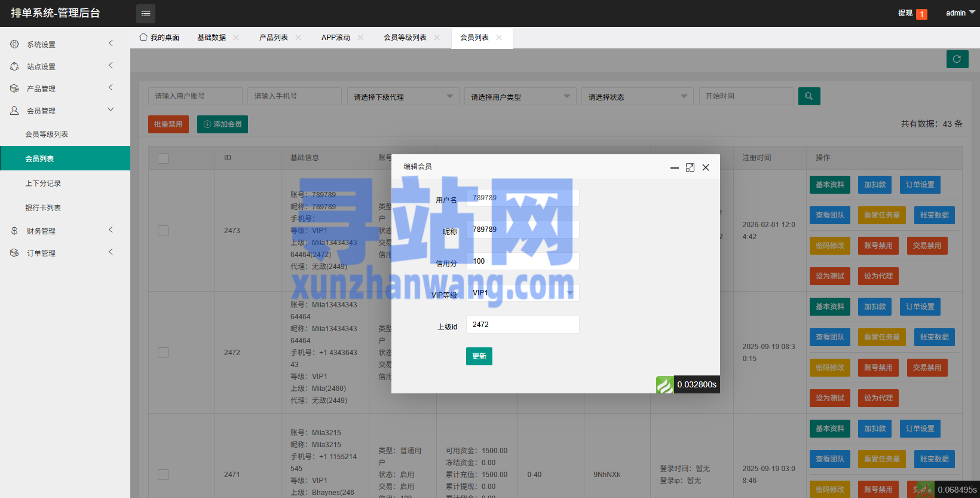Open the 请选择用户类型 dropdown
The width and height of the screenshot is (980, 498).
(519, 97)
